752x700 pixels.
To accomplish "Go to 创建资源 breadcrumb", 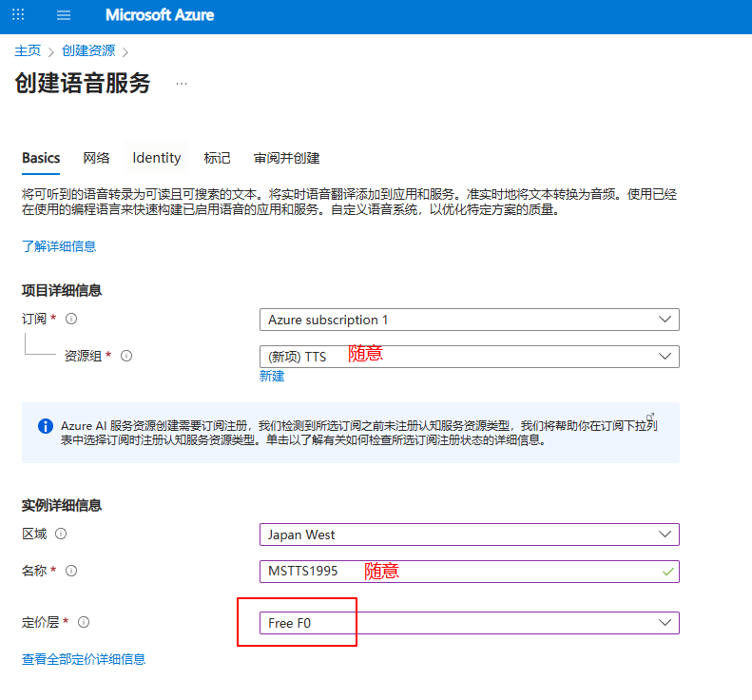I will coord(88,50).
